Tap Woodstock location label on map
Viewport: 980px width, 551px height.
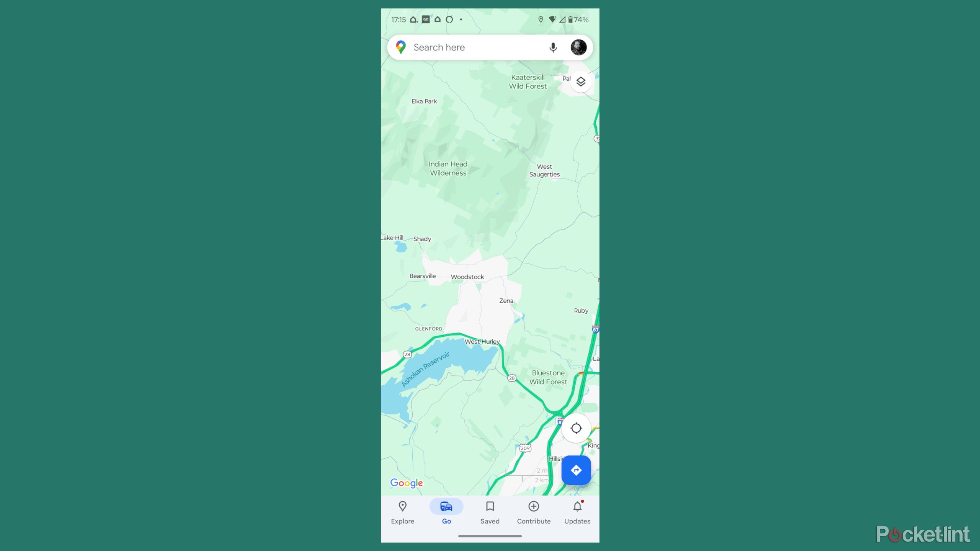[467, 277]
